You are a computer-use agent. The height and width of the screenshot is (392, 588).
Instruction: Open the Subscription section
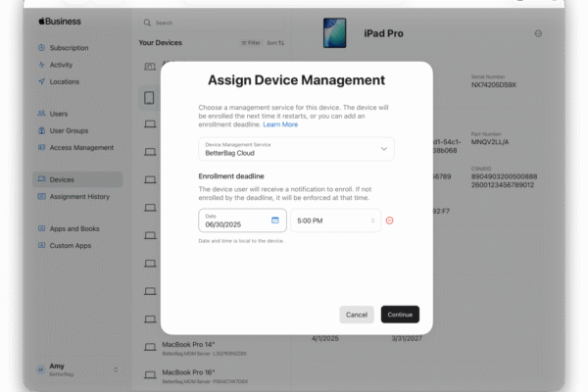(x=69, y=48)
